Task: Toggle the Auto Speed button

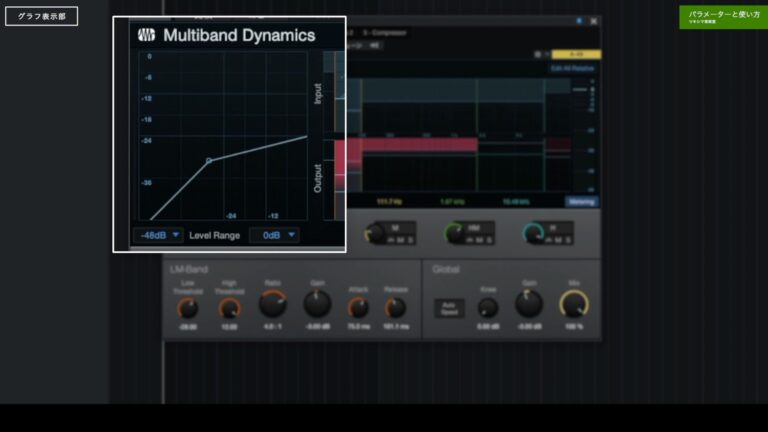Action: [x=448, y=308]
